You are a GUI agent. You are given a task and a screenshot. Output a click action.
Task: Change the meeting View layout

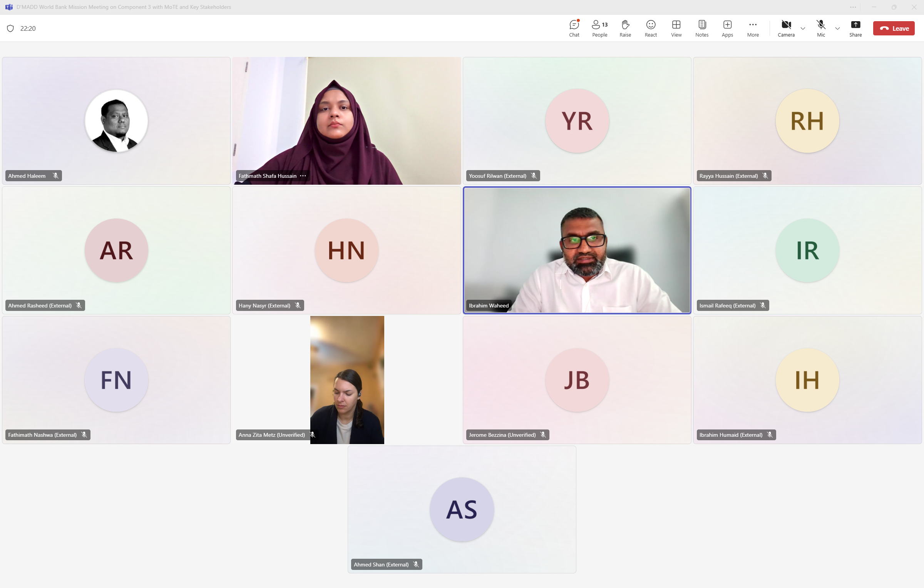click(676, 28)
